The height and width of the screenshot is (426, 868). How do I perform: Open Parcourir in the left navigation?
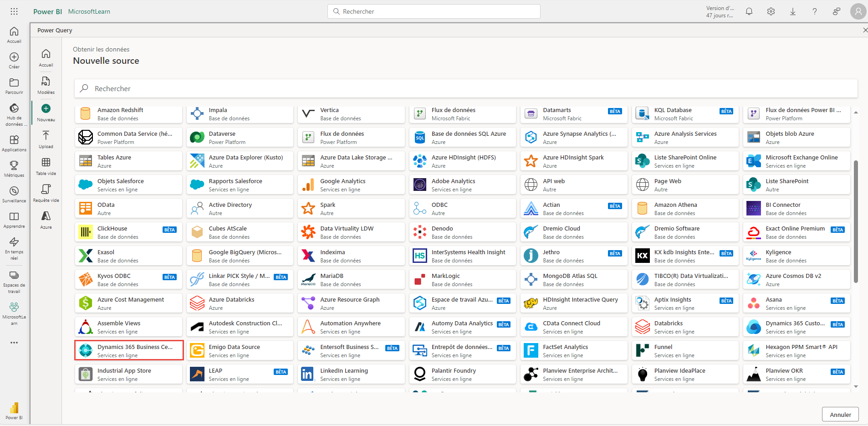(14, 86)
